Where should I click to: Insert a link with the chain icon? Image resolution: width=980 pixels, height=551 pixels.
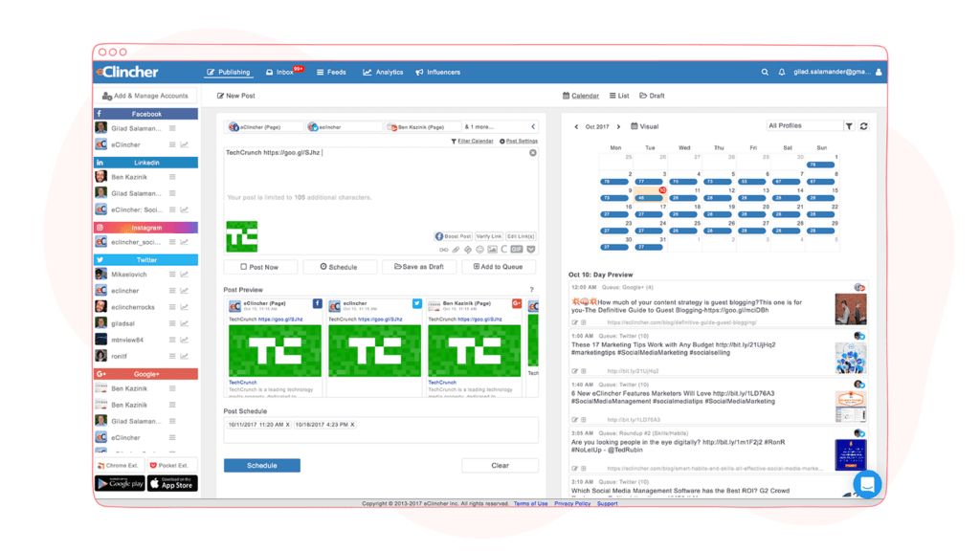click(443, 250)
